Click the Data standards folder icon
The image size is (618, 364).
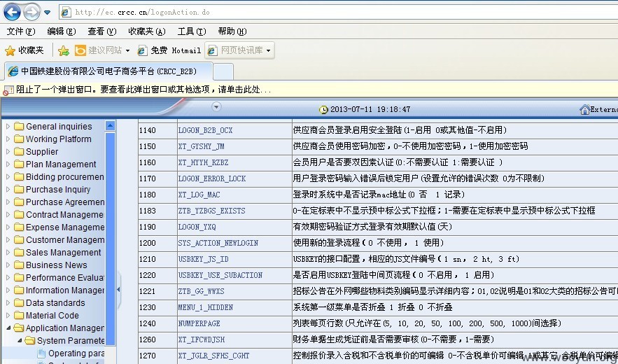coord(19,303)
